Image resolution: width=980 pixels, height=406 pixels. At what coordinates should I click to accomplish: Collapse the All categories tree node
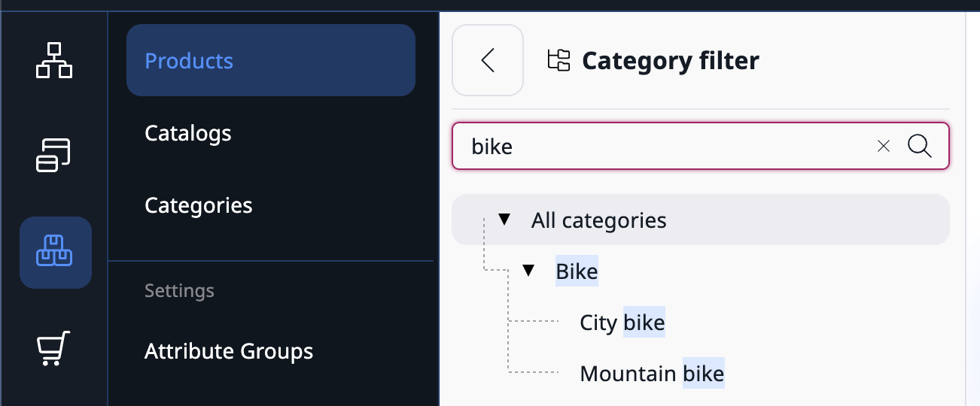point(504,220)
